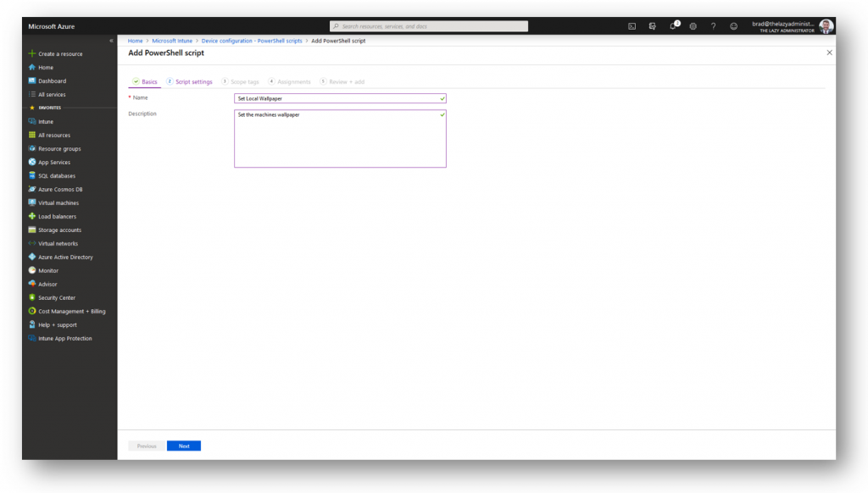Follow the Microsoft Intune breadcrumb link
The height and width of the screenshot is (493, 868).
[172, 41]
